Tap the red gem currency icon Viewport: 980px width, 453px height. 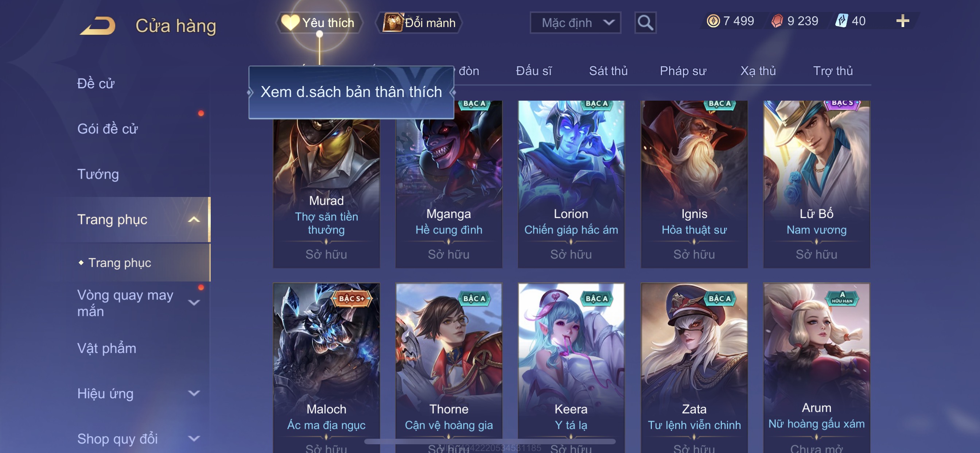[x=777, y=21]
